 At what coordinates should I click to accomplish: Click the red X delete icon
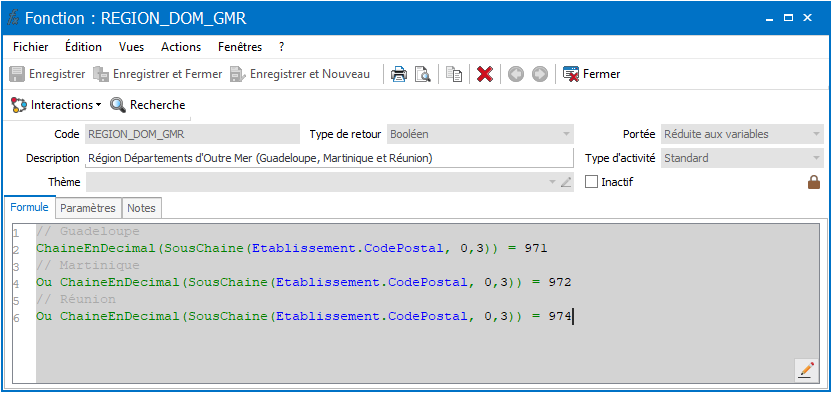pyautogui.click(x=484, y=74)
